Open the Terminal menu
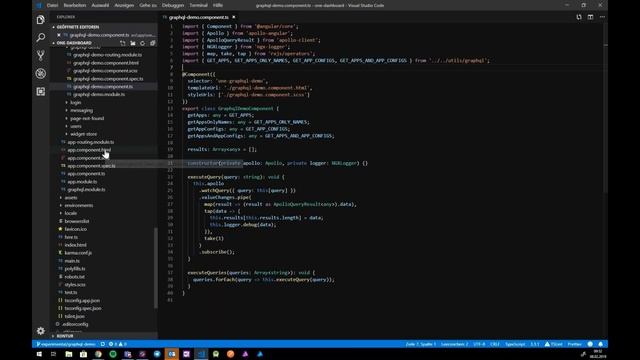Screen dimensions: 640x360 tap(199, 5)
